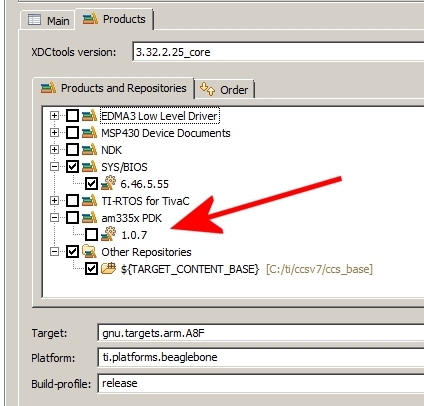Click the 6.46.5.55 version gear icon
Viewport: 424px width, 406px height.
(108, 183)
